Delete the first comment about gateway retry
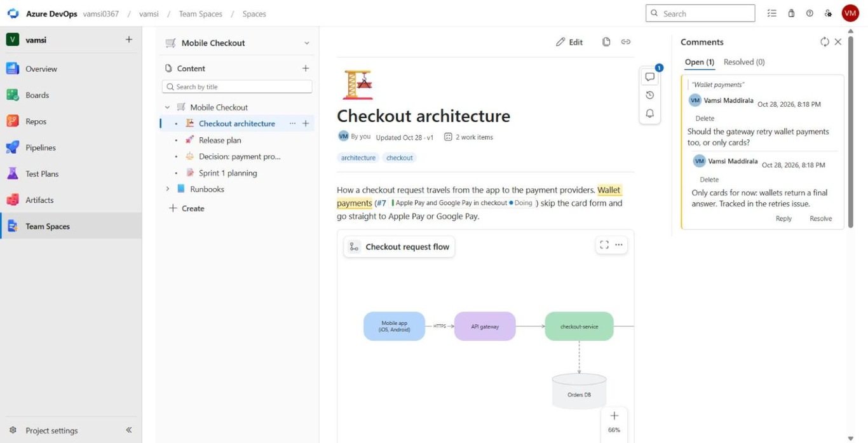868x443 pixels. (705, 118)
